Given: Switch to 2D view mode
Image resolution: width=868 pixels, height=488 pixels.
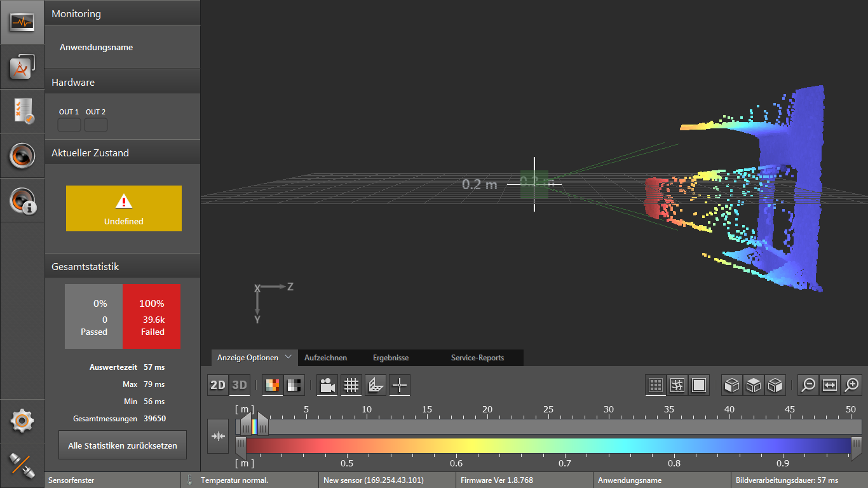Looking at the screenshot, I should [x=218, y=385].
